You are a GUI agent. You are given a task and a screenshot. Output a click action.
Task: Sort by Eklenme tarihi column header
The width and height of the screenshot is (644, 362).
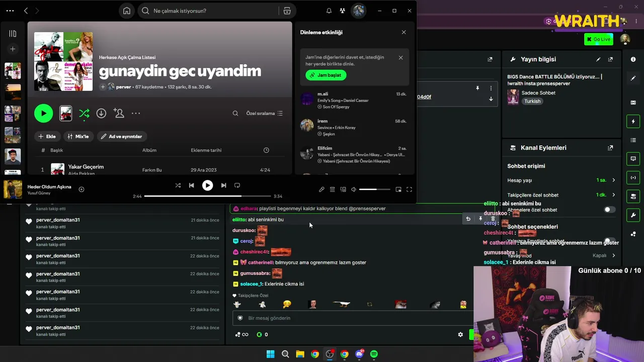[x=206, y=150]
